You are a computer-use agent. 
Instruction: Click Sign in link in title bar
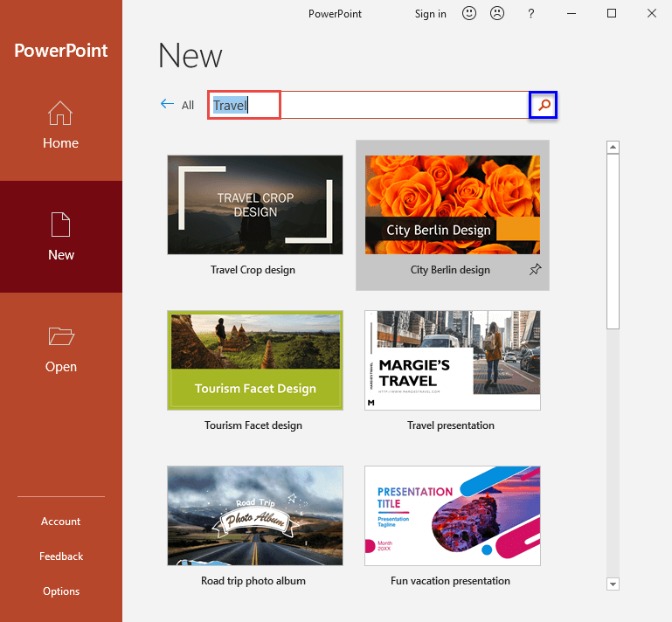click(430, 13)
